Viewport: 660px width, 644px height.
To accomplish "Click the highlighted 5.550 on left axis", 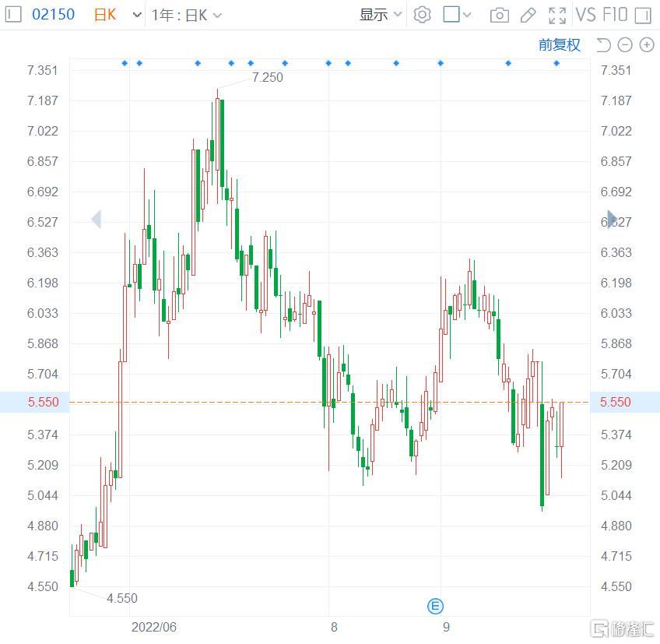I will coord(44,402).
